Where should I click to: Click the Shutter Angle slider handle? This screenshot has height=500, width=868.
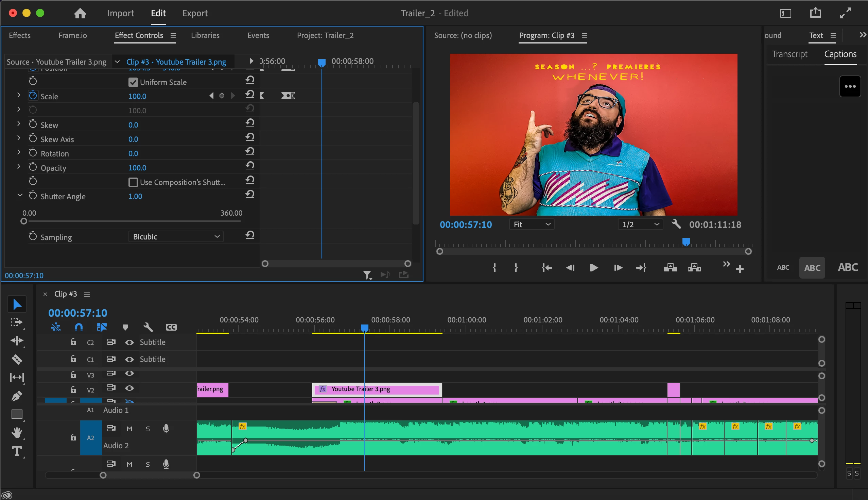24,221
